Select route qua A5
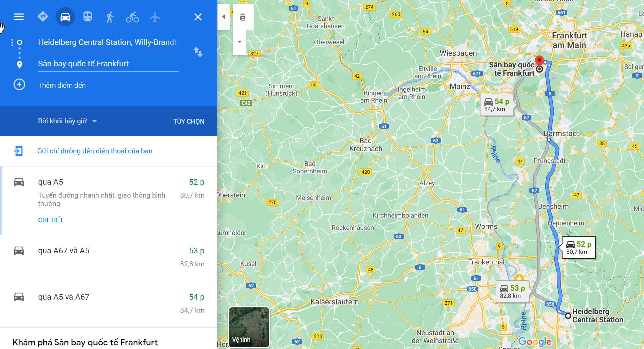The height and width of the screenshot is (349, 644). (x=109, y=200)
